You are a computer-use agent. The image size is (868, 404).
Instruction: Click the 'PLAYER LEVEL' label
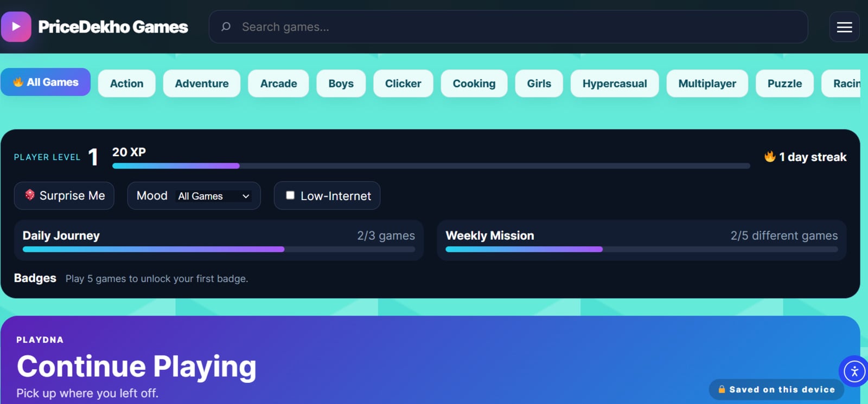pos(47,157)
